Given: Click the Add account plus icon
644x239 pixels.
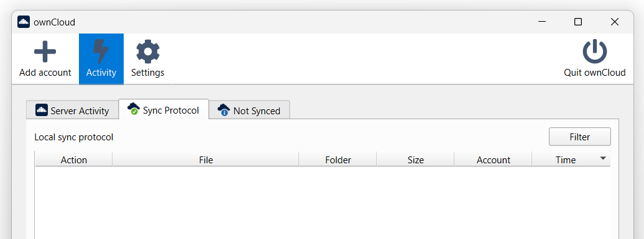Looking at the screenshot, I should pos(45,52).
